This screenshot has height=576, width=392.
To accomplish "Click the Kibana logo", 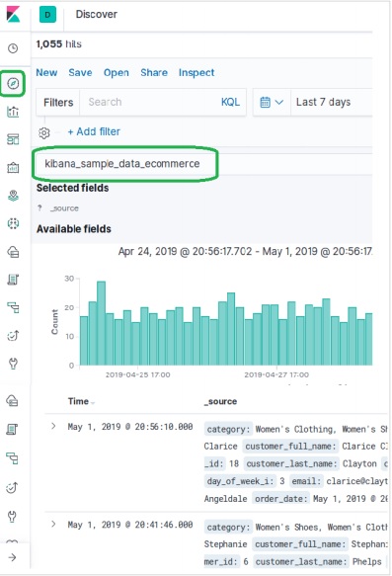I will tap(13, 15).
